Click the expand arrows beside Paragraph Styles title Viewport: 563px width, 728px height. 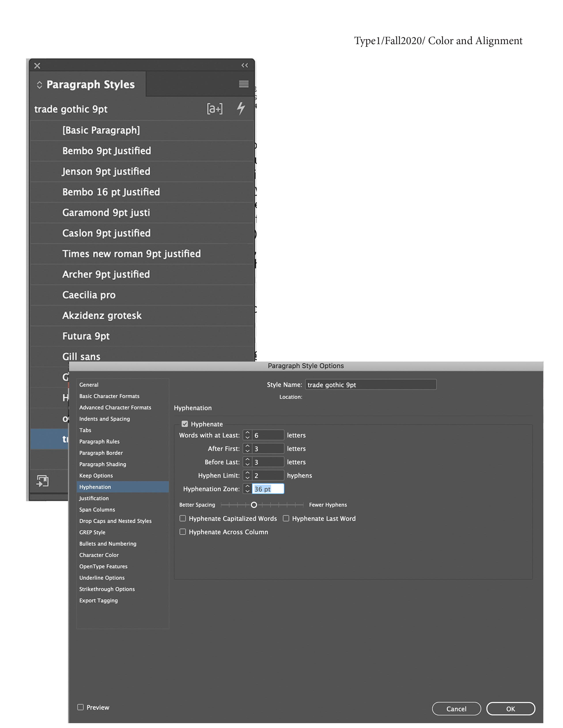point(39,85)
